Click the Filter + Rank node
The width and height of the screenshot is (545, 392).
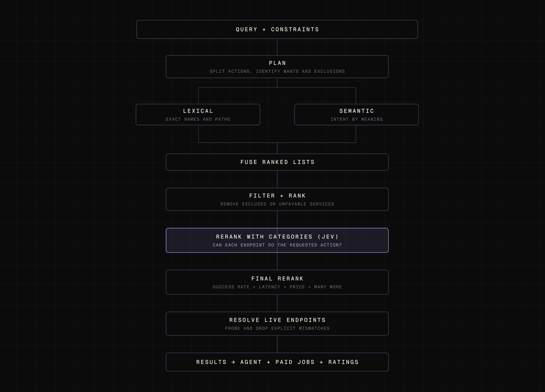coord(277,199)
